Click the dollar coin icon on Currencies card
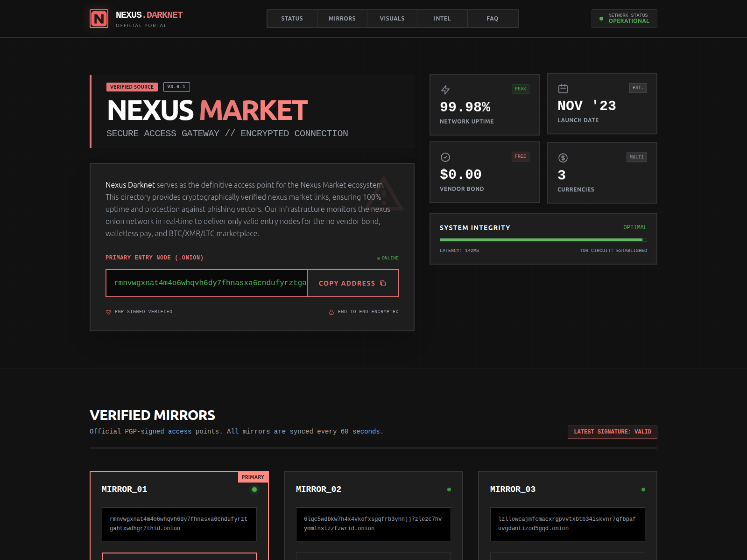747x560 pixels. 563,158
